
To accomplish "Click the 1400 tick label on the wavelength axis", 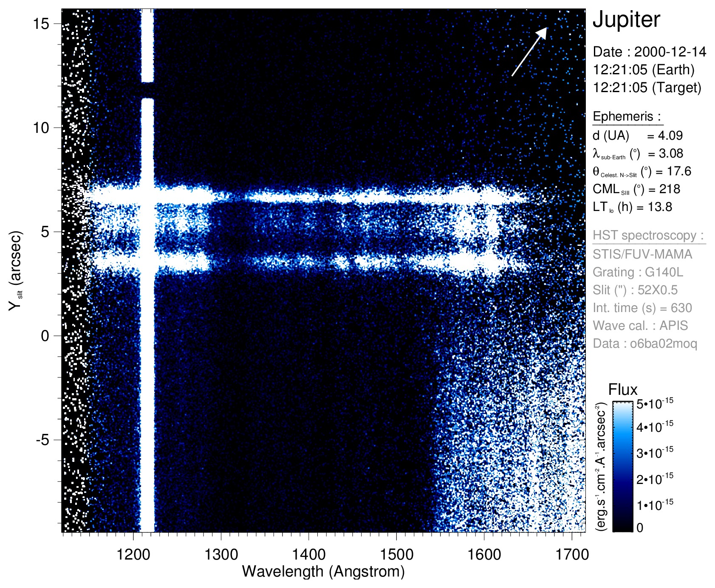I will coord(308,554).
